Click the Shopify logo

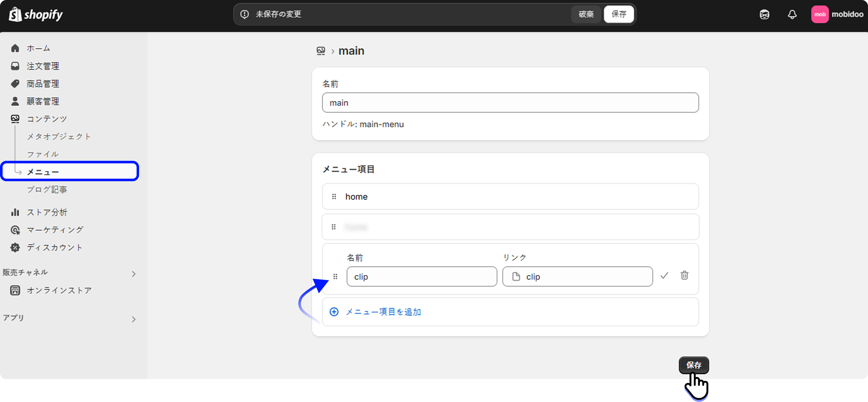click(36, 14)
